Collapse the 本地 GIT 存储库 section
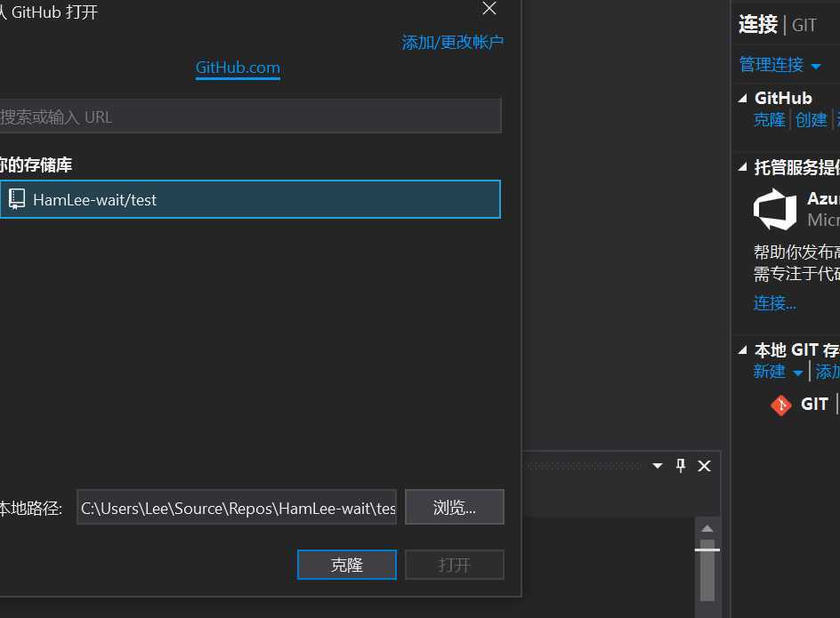 click(x=742, y=350)
